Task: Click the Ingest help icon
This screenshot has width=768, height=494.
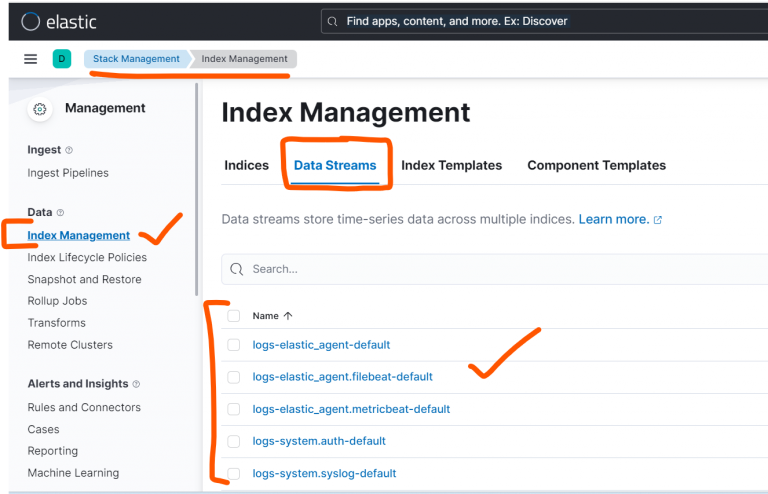Action: 69,150
